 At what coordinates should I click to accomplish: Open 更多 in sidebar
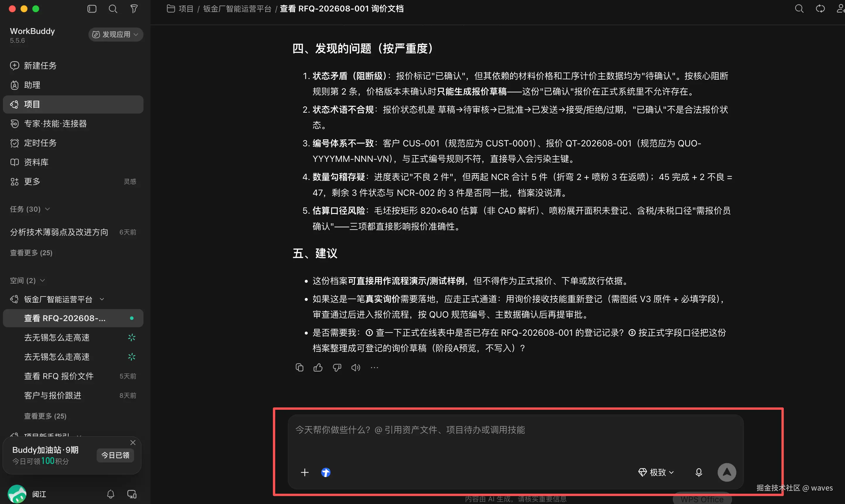point(73,182)
